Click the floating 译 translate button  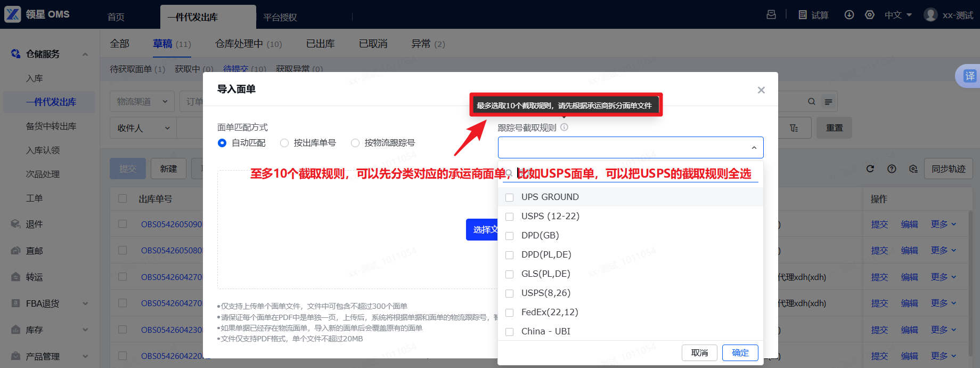point(969,76)
